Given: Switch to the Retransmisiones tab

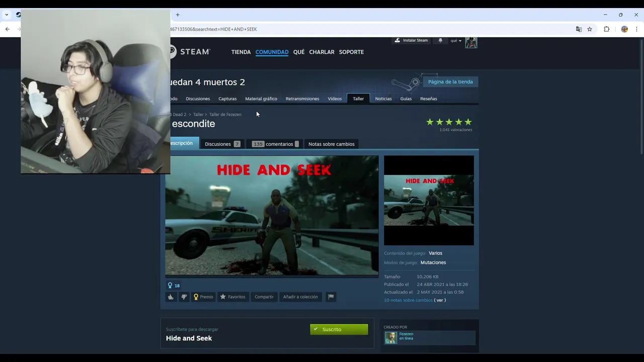Looking at the screenshot, I should click(x=302, y=99).
